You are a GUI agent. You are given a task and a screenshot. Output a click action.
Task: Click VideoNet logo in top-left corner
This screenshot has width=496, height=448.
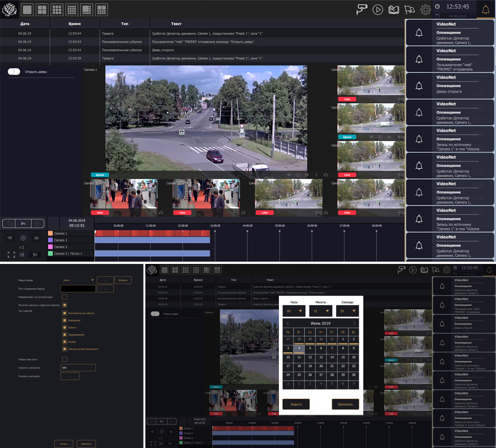[x=9, y=9]
